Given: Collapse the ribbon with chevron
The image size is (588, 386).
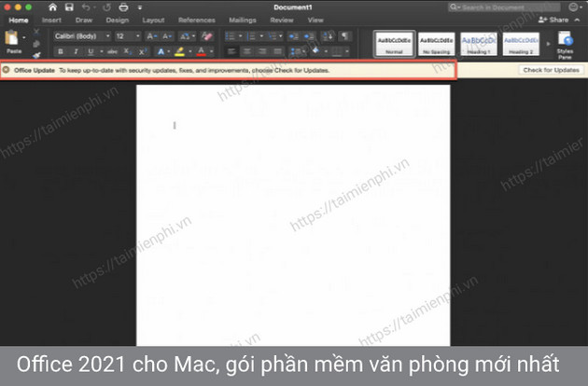Looking at the screenshot, I should pos(578,20).
